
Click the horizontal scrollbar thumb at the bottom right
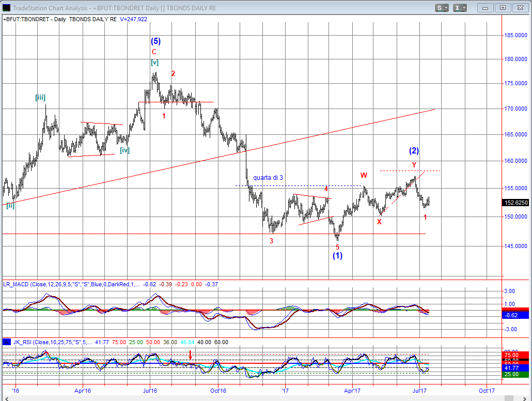509,398
